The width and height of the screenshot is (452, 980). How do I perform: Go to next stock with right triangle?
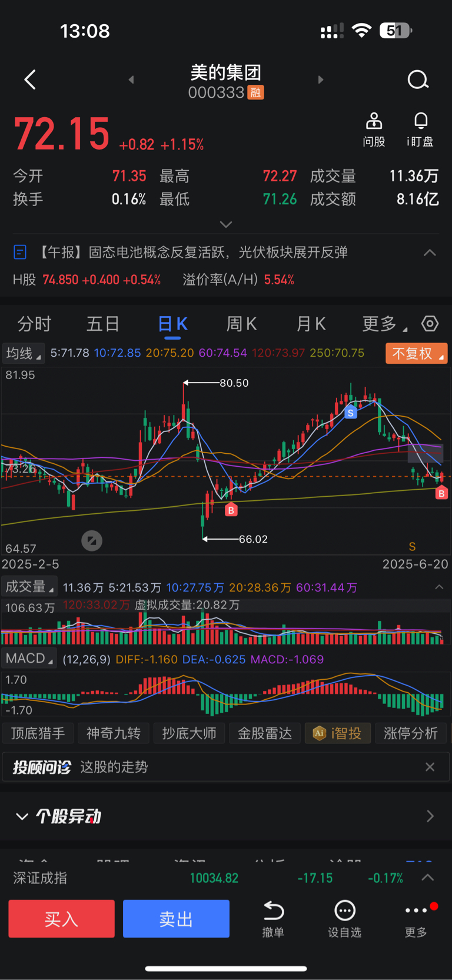click(x=321, y=79)
